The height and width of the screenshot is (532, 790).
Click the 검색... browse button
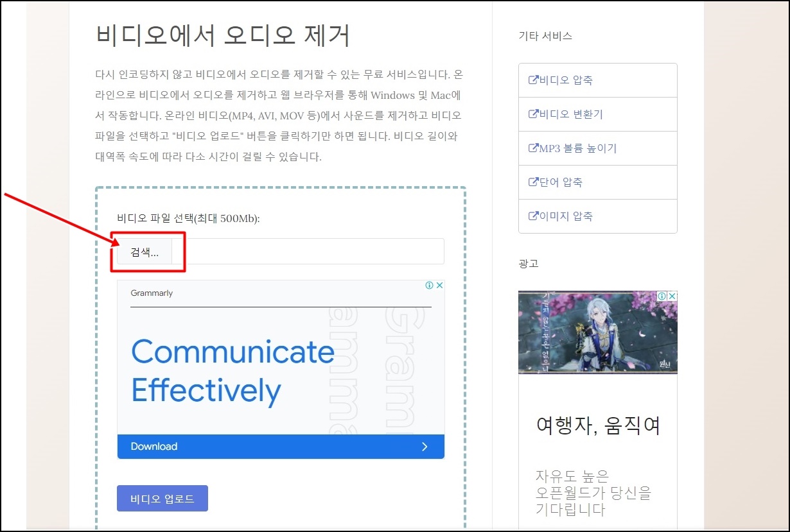tap(145, 252)
